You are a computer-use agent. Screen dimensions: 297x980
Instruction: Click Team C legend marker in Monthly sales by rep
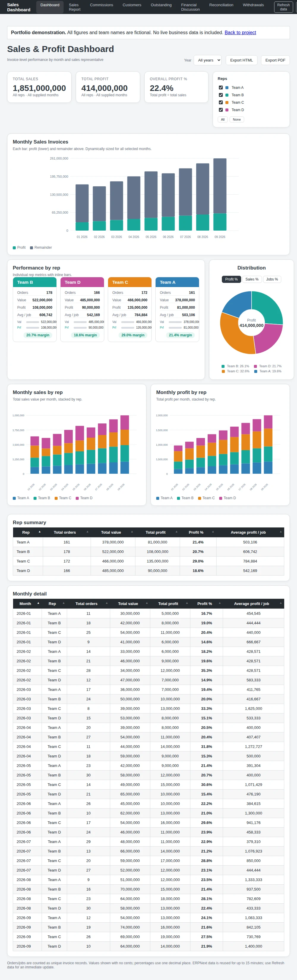click(56, 498)
